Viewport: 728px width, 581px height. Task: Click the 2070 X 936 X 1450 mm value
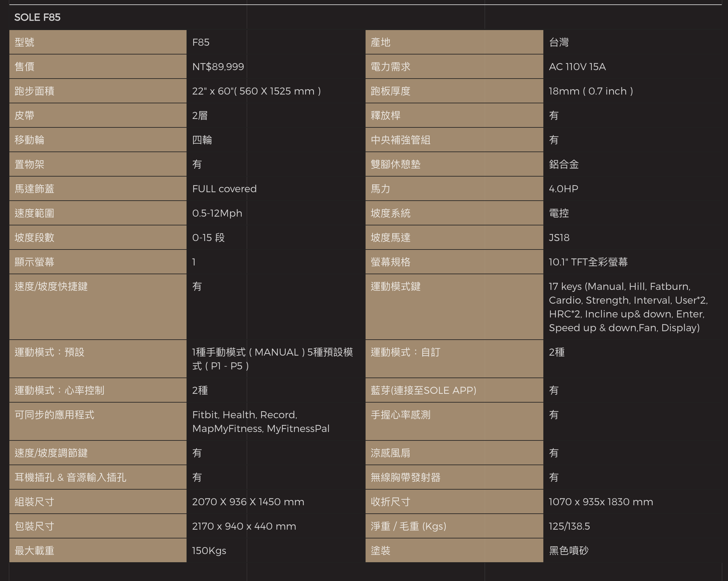pyautogui.click(x=248, y=502)
